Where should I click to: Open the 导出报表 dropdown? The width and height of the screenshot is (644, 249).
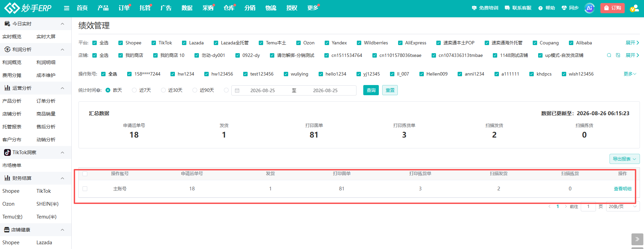pos(624,159)
